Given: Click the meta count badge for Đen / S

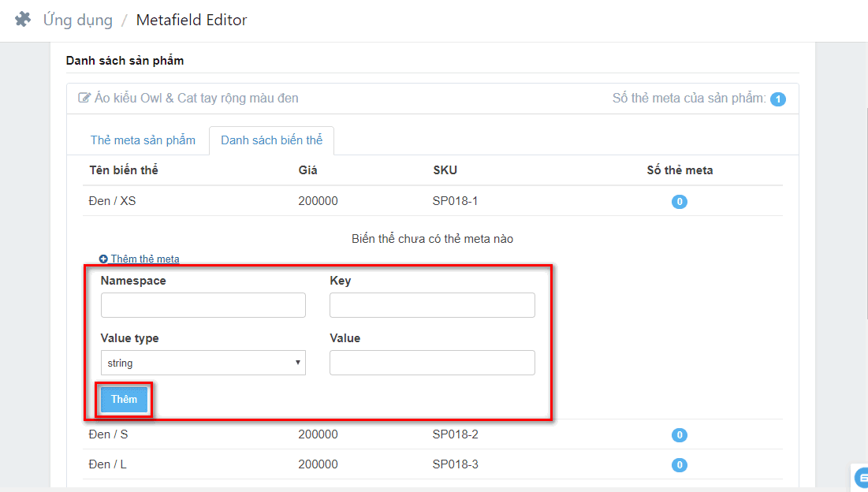Looking at the screenshot, I should point(679,435).
